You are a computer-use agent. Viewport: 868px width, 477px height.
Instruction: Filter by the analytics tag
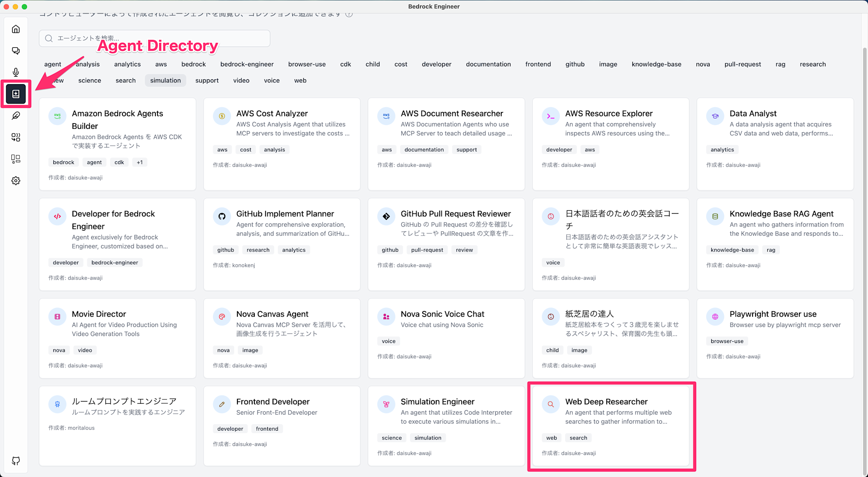(x=128, y=64)
